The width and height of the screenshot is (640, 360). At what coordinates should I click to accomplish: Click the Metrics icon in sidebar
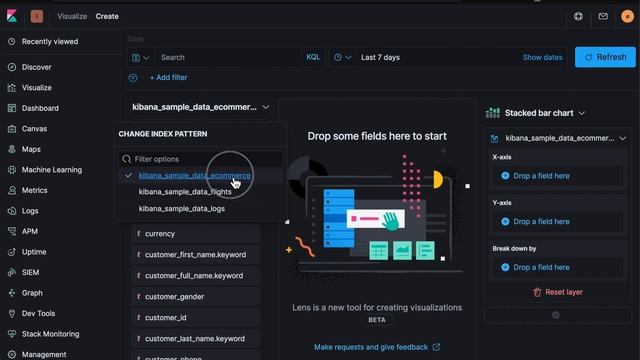[x=12, y=190]
